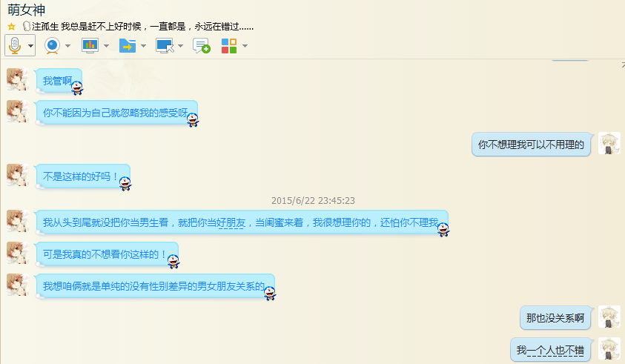625x364 pixels.
Task: Click own avatar beside 你不想理我 message
Action: (x=609, y=143)
